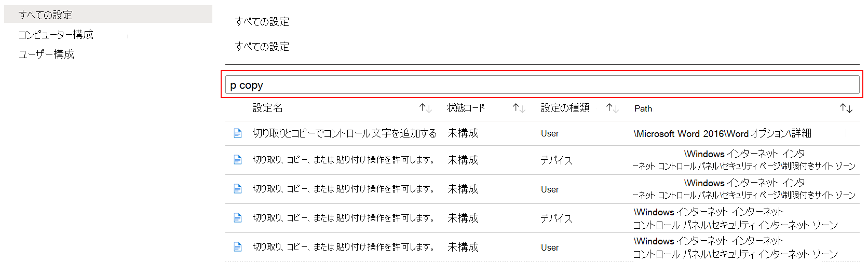Click document icon in last User インターネット ゾーン row

[x=238, y=247]
